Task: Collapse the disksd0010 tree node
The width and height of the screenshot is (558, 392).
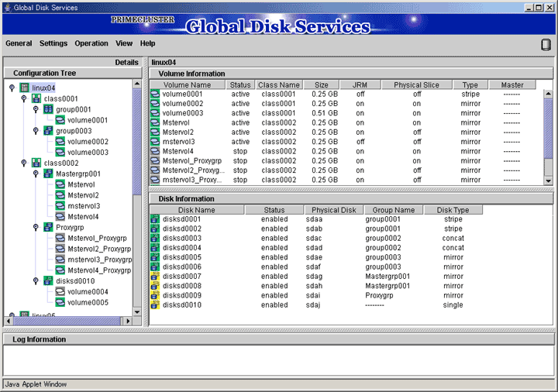Action: pyautogui.click(x=36, y=280)
